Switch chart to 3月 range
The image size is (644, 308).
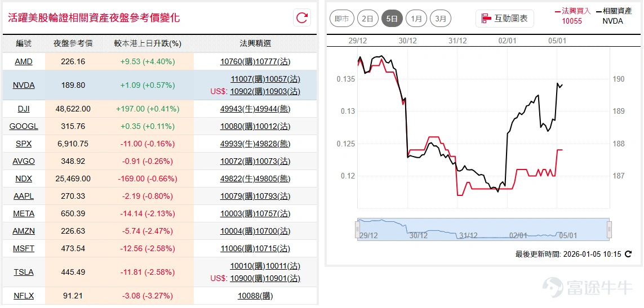click(441, 19)
